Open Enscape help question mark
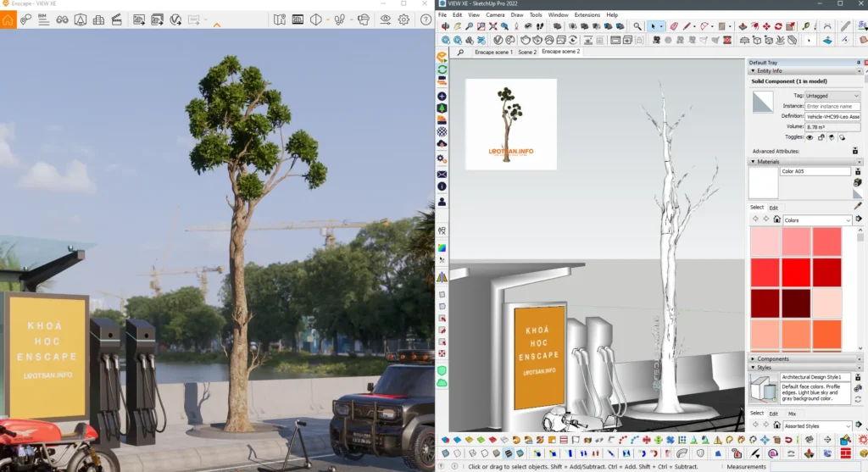The height and width of the screenshot is (472, 868). (x=426, y=20)
